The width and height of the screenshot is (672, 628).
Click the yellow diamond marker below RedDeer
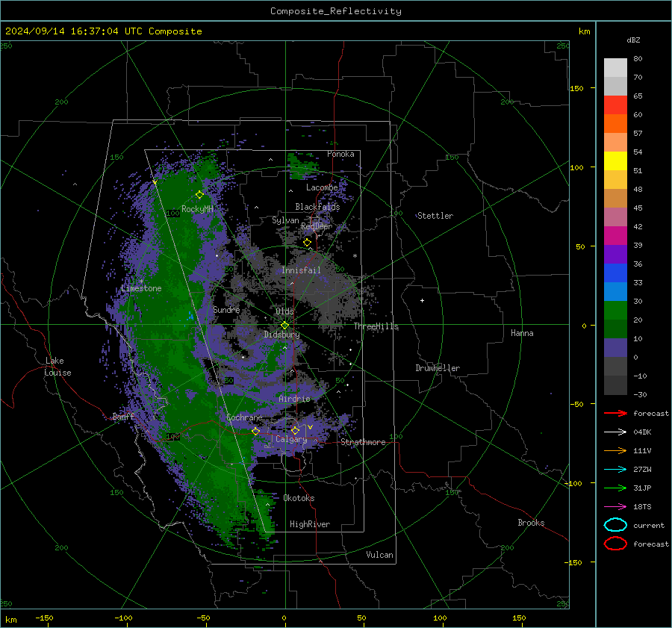click(x=307, y=243)
